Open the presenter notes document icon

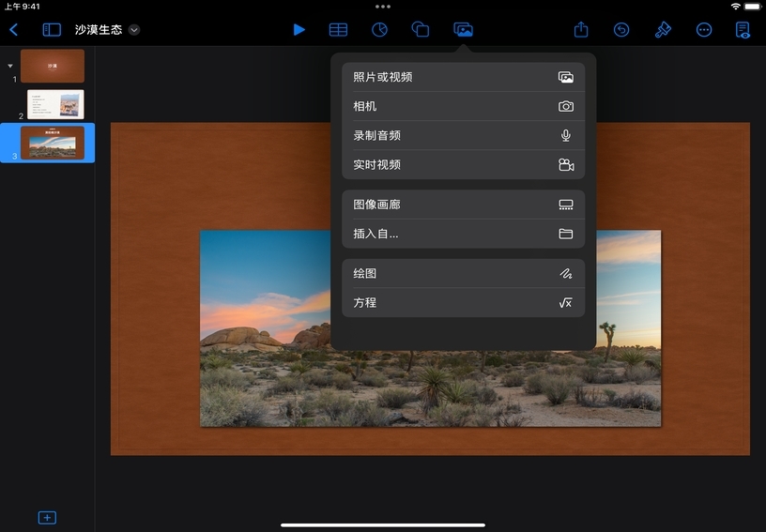click(x=743, y=30)
